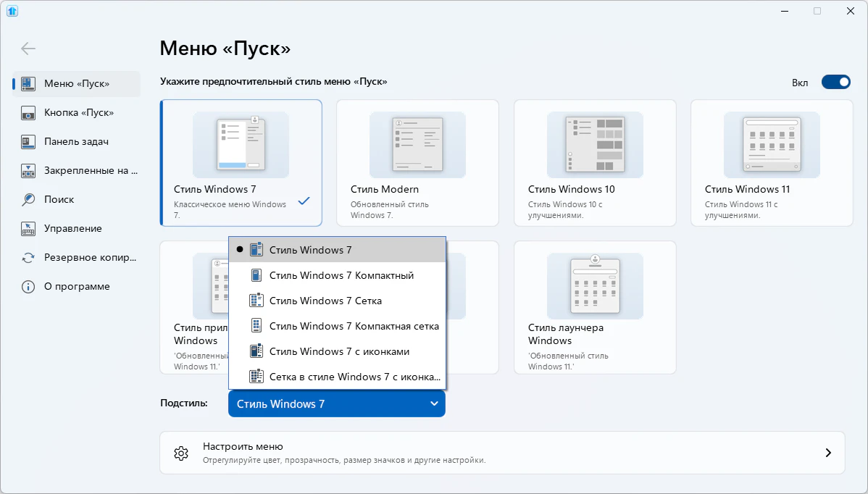The width and height of the screenshot is (868, 494).
Task: Click the Настроить меню settings row title
Action: [243, 446]
